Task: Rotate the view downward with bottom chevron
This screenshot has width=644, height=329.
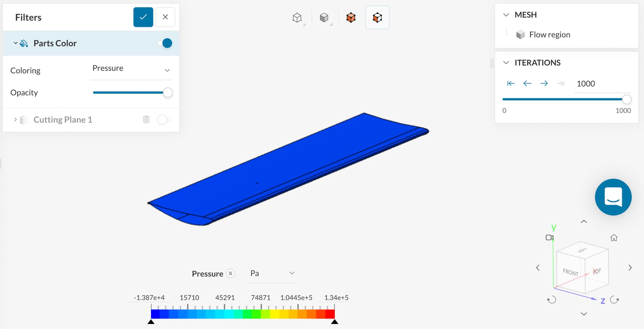Action: tap(584, 314)
